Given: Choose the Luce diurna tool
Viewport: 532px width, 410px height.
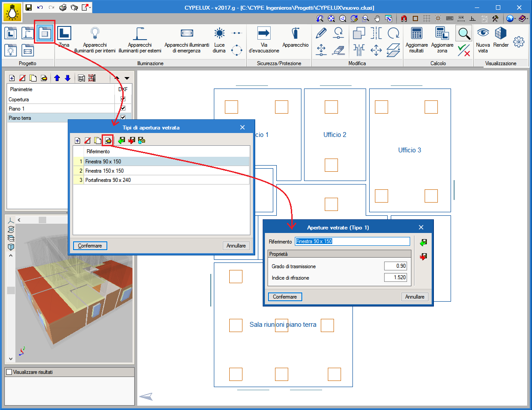Looking at the screenshot, I should (x=219, y=40).
